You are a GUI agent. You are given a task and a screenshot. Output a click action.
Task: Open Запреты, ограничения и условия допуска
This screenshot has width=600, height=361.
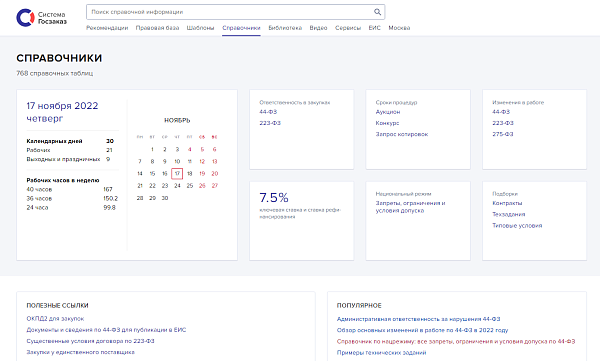(x=410, y=207)
